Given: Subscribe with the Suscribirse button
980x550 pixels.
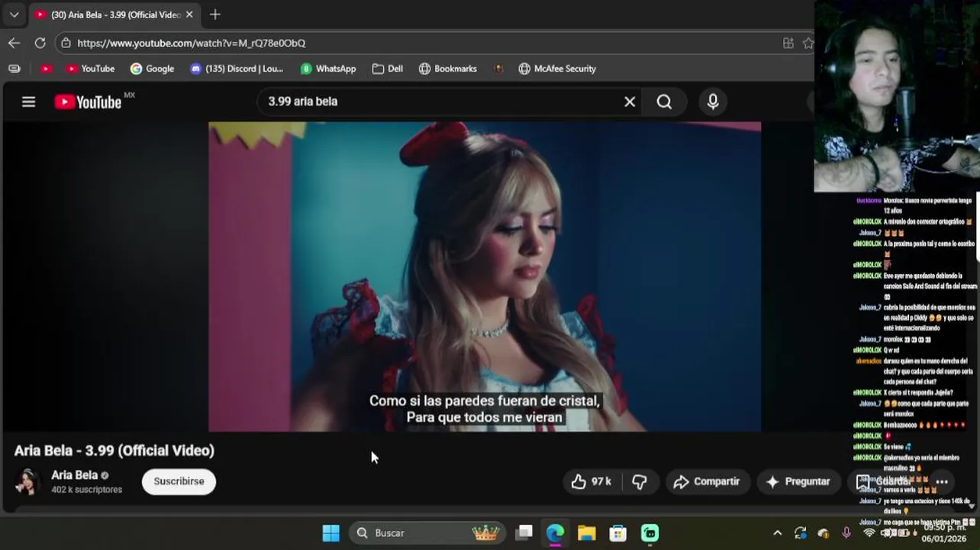Looking at the screenshot, I should point(179,481).
